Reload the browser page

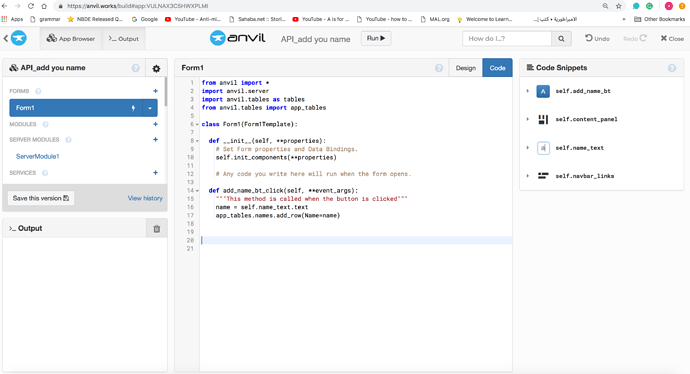click(x=30, y=6)
